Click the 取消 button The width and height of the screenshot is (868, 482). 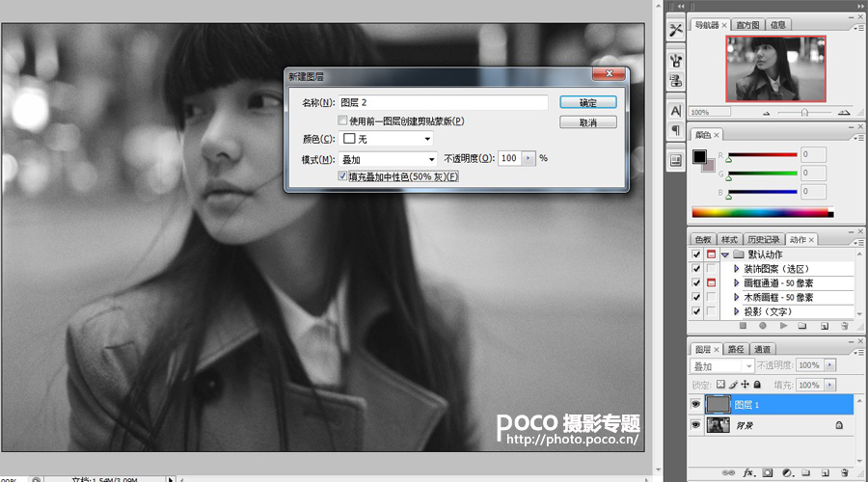(588, 122)
